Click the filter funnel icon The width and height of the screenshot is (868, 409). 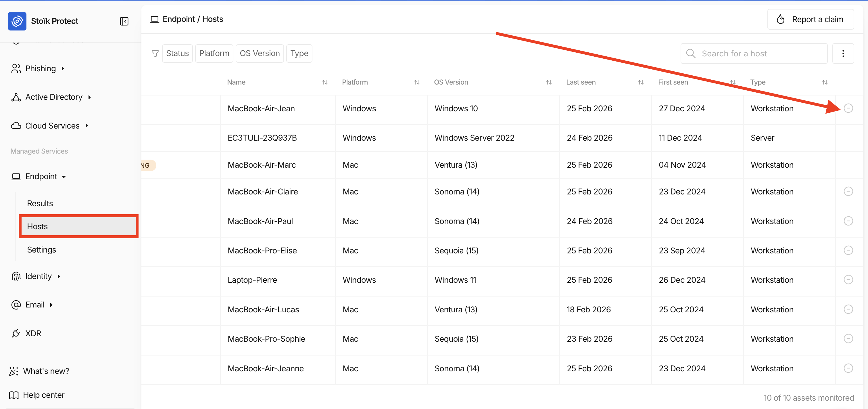[x=155, y=53]
